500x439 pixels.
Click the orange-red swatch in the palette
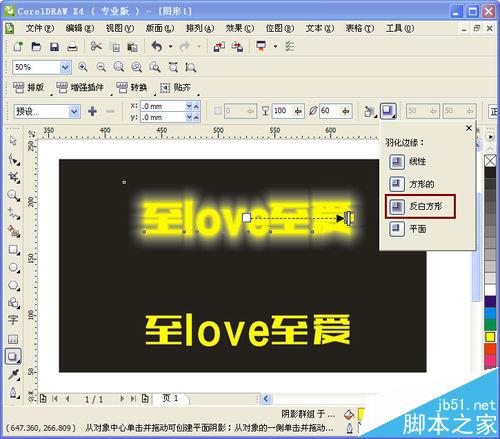[490, 349]
